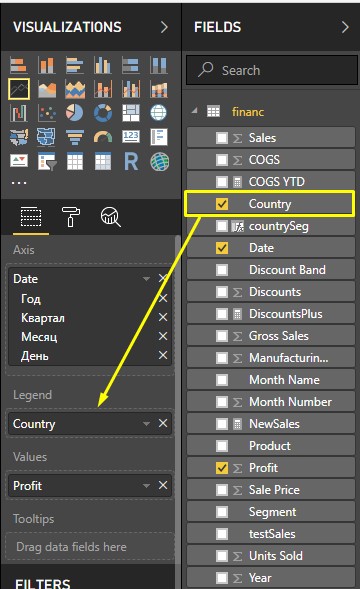The image size is (360, 589).
Task: Select the 100% stacked column chart visual
Action: (x=159, y=65)
